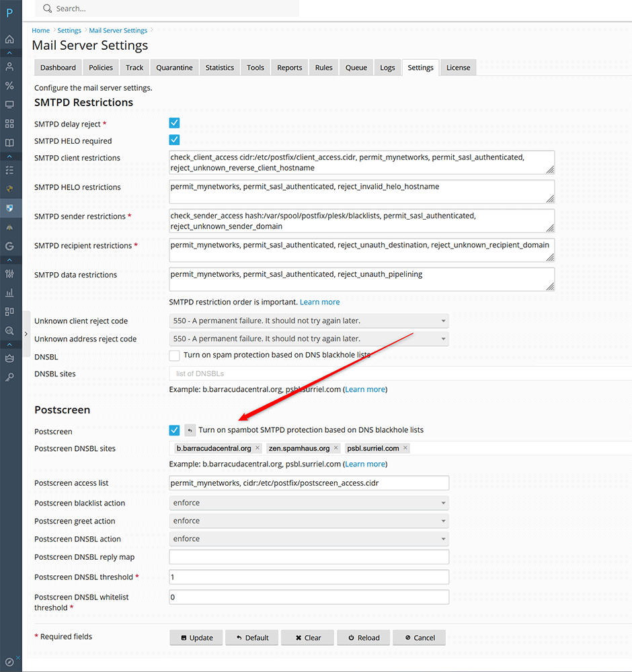Collapse sidebar group chevron above checklist icon
Viewport: 632px width, 672px height.
tap(9, 157)
